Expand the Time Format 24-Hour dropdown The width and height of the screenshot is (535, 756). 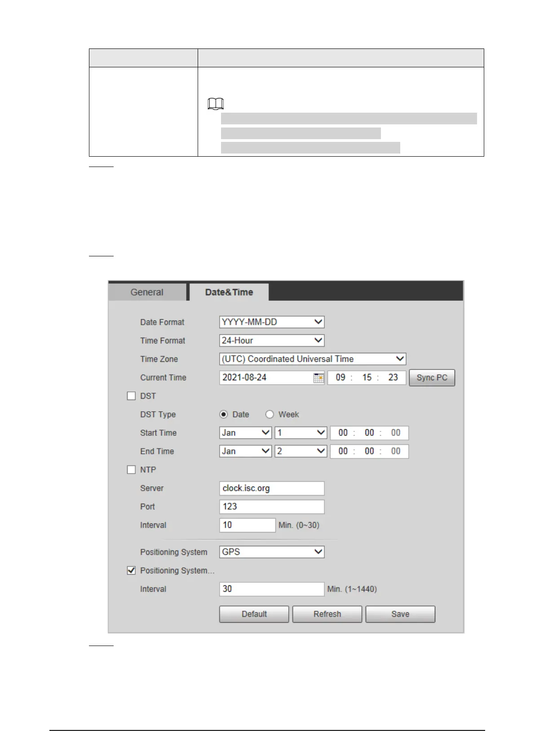[272, 340]
